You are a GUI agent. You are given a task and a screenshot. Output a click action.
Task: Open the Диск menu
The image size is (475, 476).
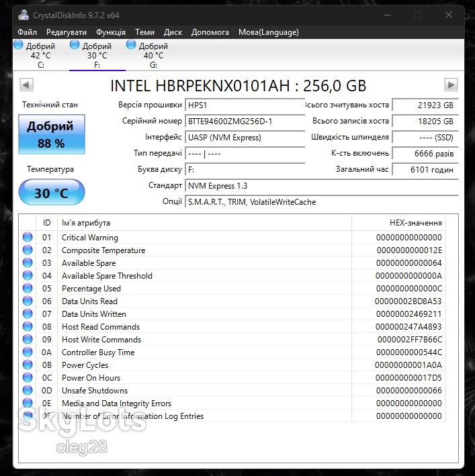click(173, 32)
